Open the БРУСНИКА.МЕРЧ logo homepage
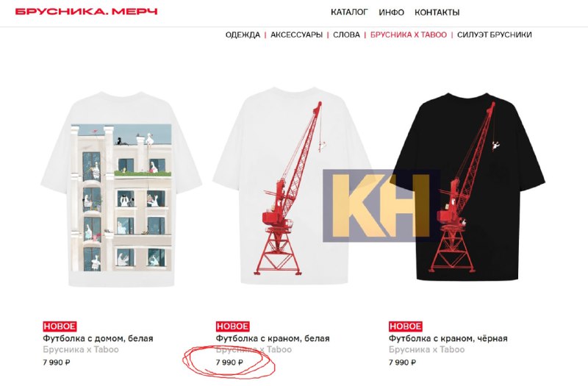The width and height of the screenshot is (588, 386). pos(86,11)
